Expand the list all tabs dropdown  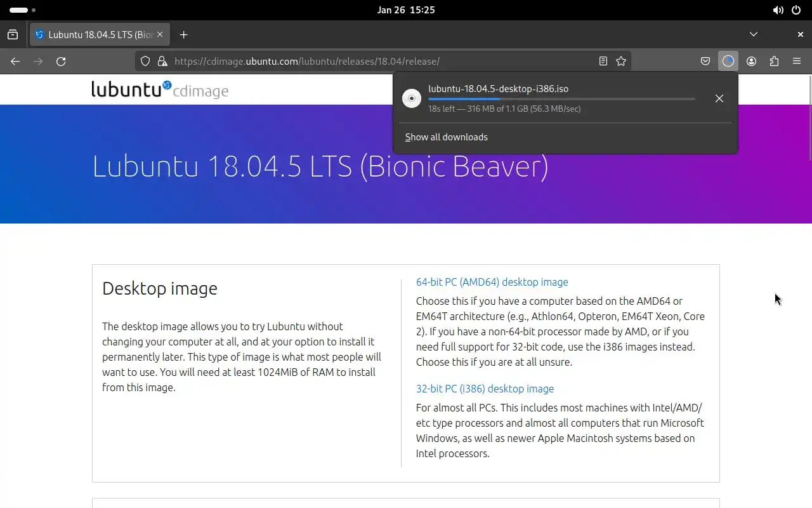(754, 34)
